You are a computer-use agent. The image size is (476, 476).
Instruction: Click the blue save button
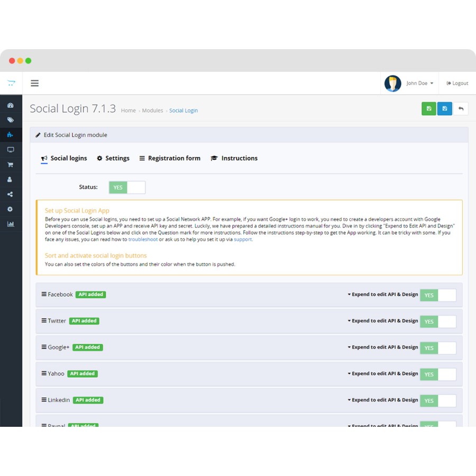[x=444, y=108]
